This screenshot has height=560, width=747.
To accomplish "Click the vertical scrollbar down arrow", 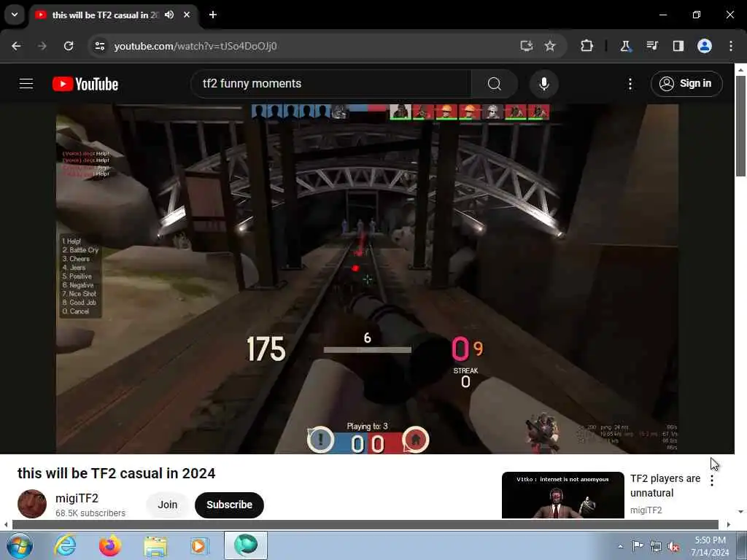I will pyautogui.click(x=740, y=511).
